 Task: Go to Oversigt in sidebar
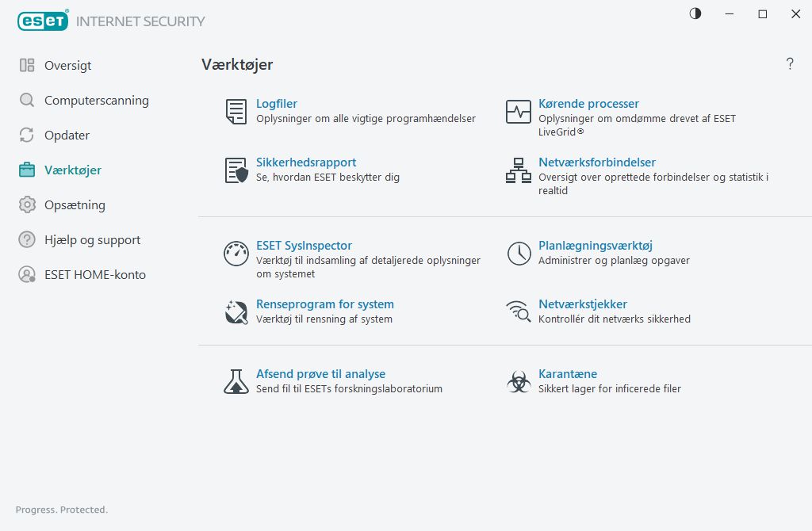pos(67,66)
